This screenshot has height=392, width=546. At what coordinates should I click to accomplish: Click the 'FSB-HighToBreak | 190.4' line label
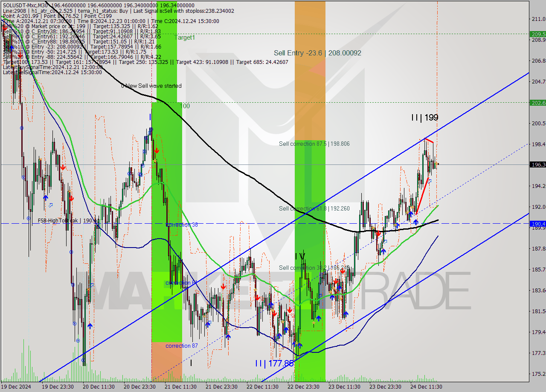(x=68, y=221)
